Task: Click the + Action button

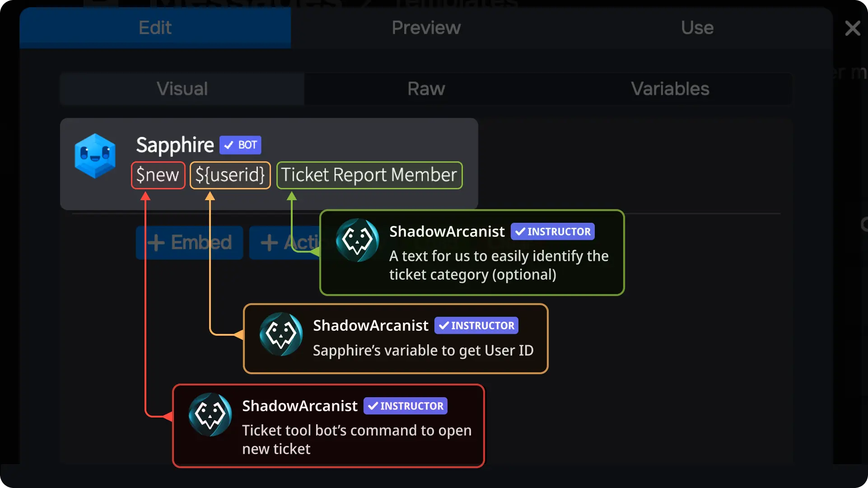Action: coord(285,243)
